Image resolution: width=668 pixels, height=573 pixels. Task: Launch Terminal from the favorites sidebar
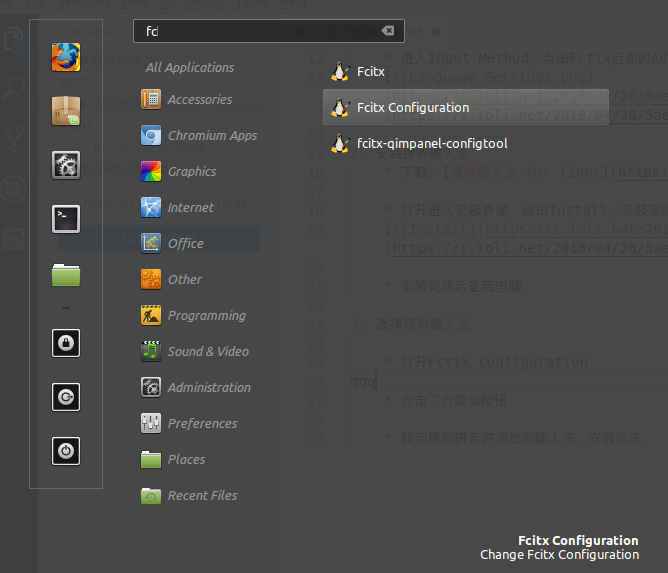click(66, 219)
